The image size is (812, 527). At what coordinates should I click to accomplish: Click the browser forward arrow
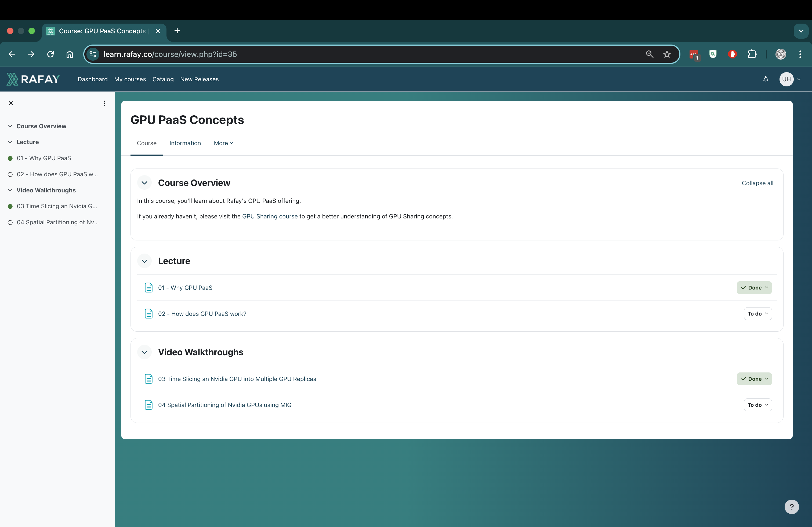click(x=31, y=54)
